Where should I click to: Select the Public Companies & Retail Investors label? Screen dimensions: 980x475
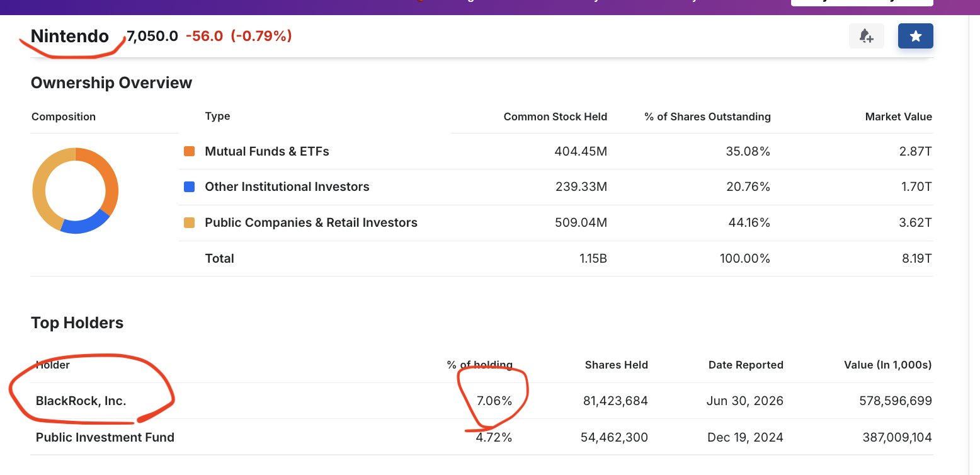click(x=311, y=222)
